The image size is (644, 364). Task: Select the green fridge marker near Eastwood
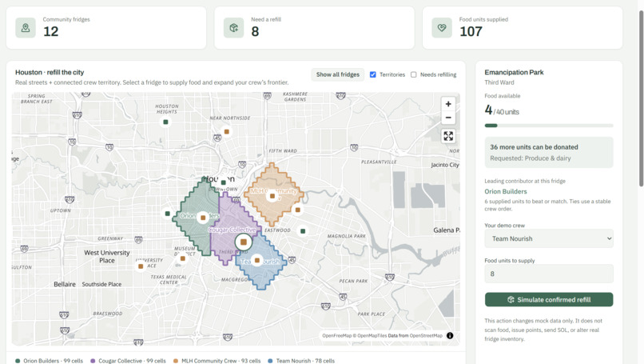click(x=303, y=231)
